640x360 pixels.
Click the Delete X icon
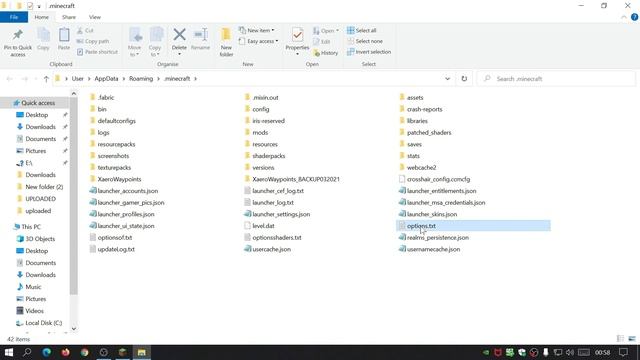[179, 35]
